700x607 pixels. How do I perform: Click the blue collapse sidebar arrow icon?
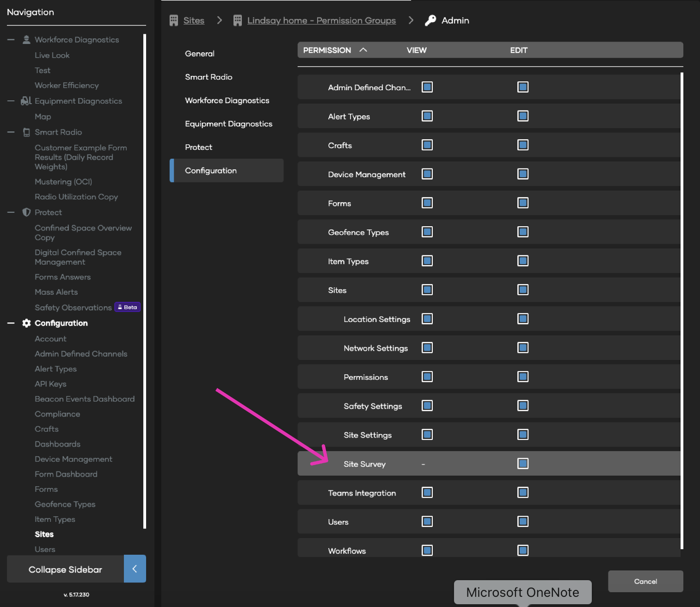(135, 569)
